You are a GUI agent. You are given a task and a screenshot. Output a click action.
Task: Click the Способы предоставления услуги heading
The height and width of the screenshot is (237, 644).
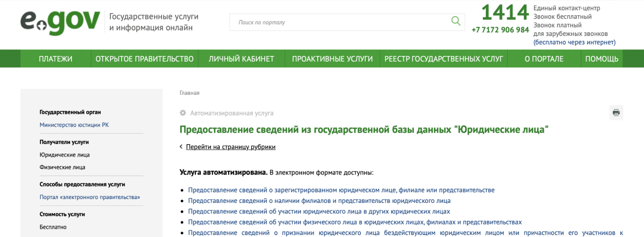pyautogui.click(x=82, y=184)
